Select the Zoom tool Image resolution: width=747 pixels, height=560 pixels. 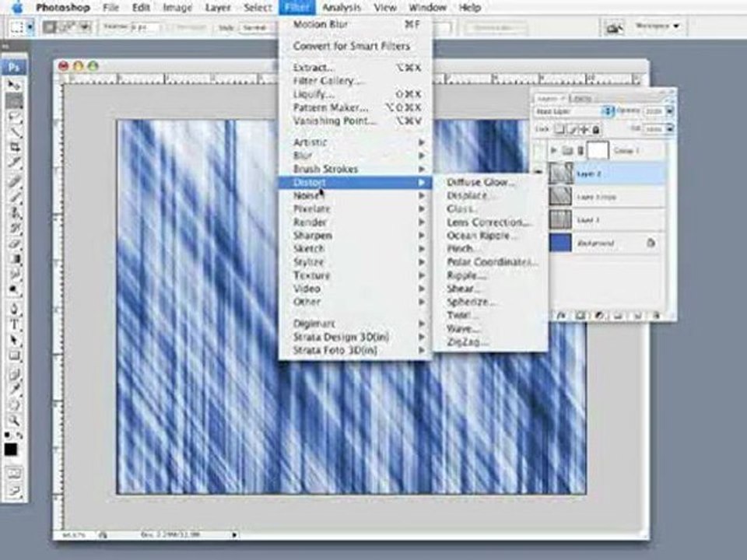[x=14, y=421]
